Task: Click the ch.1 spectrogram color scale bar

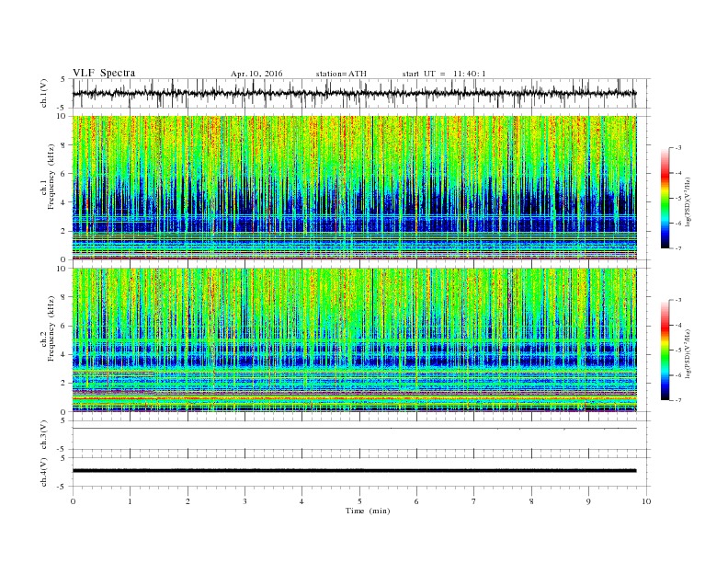Action: coord(665,199)
